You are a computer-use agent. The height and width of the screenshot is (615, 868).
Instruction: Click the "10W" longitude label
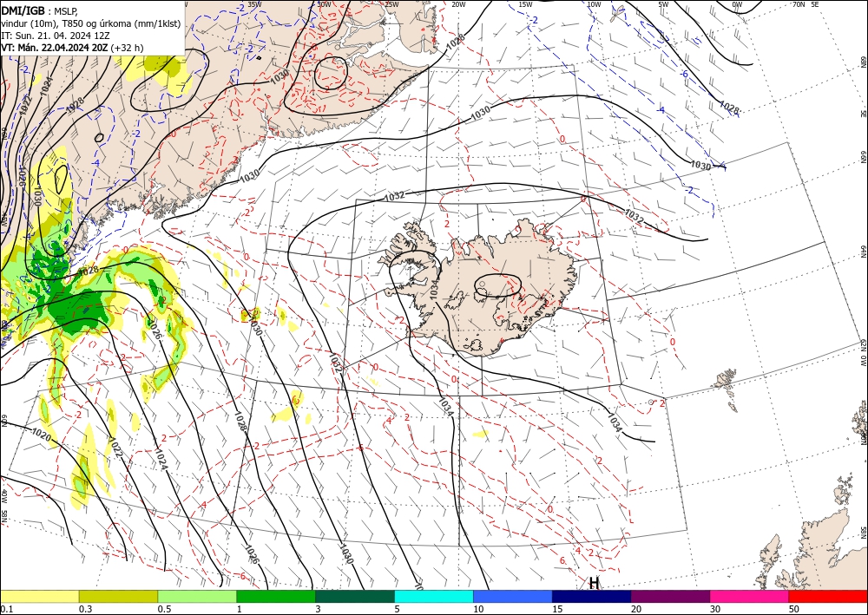click(x=594, y=4)
